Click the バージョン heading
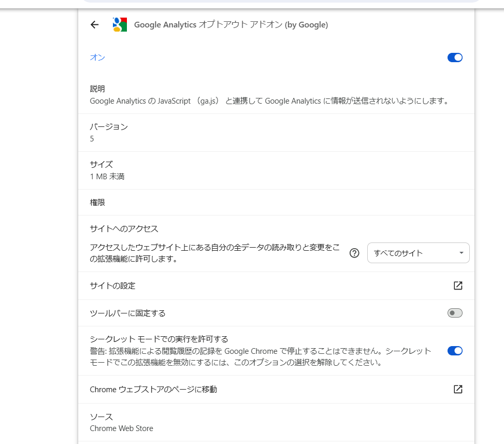The image size is (504, 444). pos(109,127)
